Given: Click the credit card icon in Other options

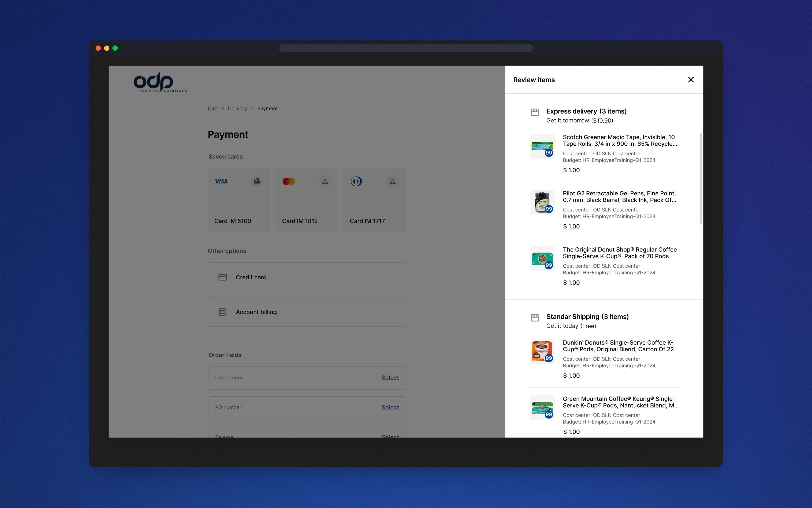Looking at the screenshot, I should coord(222,277).
